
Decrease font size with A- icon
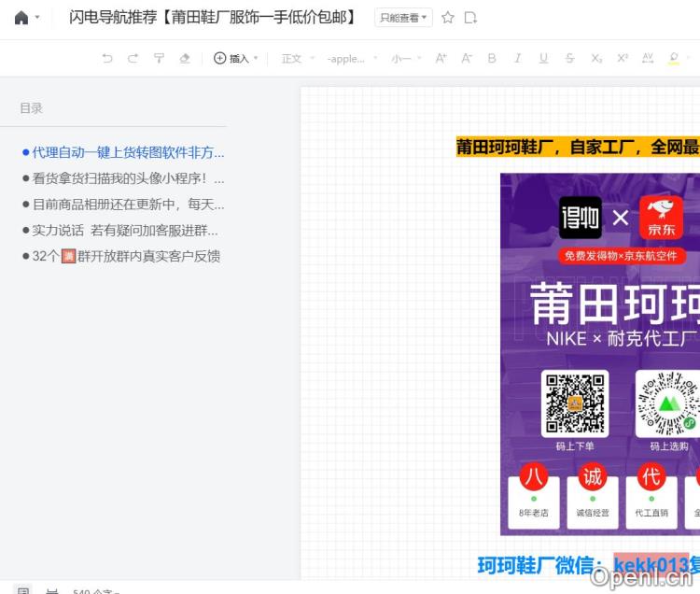[x=467, y=59]
